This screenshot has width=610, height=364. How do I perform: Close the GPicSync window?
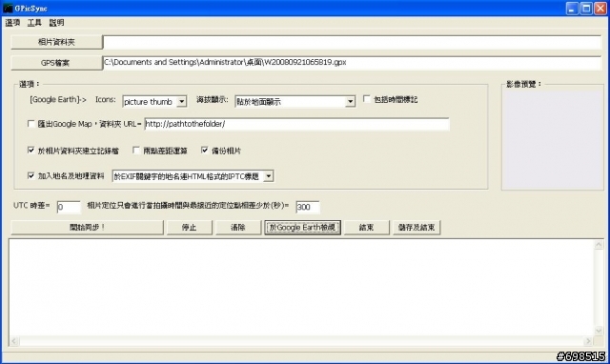(600, 9)
